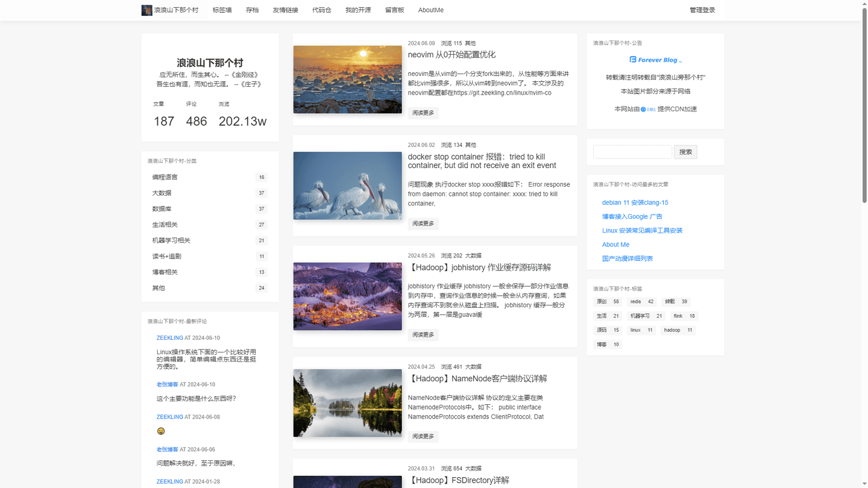Click the 搜索 search button
This screenshot has width=868, height=488.
point(685,152)
